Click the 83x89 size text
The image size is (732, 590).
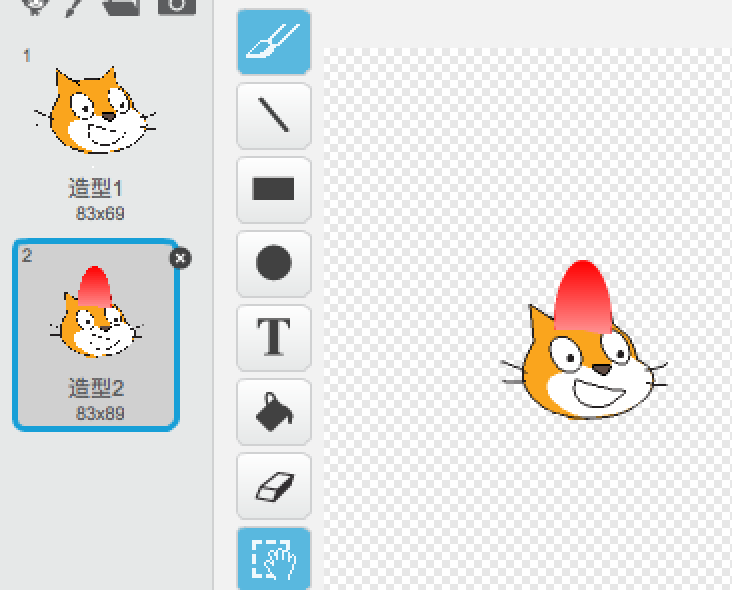(x=100, y=413)
